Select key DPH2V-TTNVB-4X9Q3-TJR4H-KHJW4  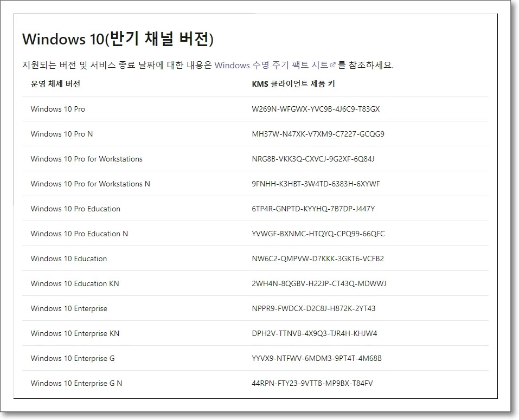pyautogui.click(x=315, y=334)
